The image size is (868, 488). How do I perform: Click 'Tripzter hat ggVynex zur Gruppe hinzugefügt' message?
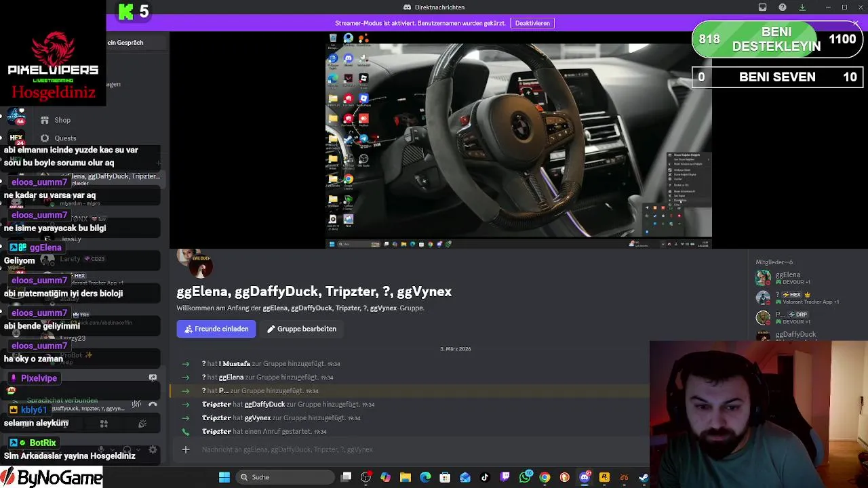tap(281, 418)
